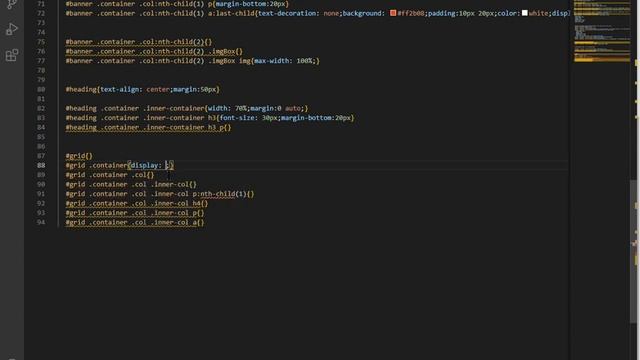Click line number 88 in the gutter

(41, 165)
